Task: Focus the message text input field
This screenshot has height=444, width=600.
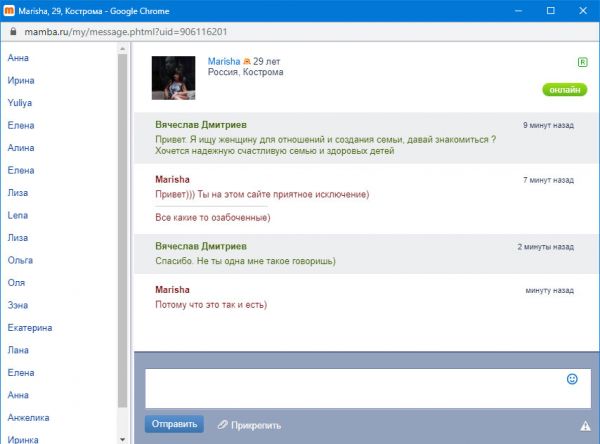Action: click(368, 388)
